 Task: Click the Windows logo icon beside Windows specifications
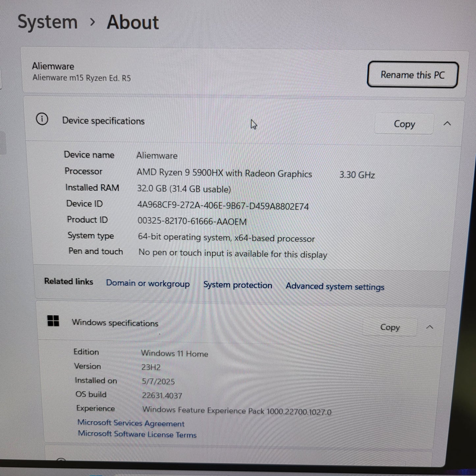point(53,321)
